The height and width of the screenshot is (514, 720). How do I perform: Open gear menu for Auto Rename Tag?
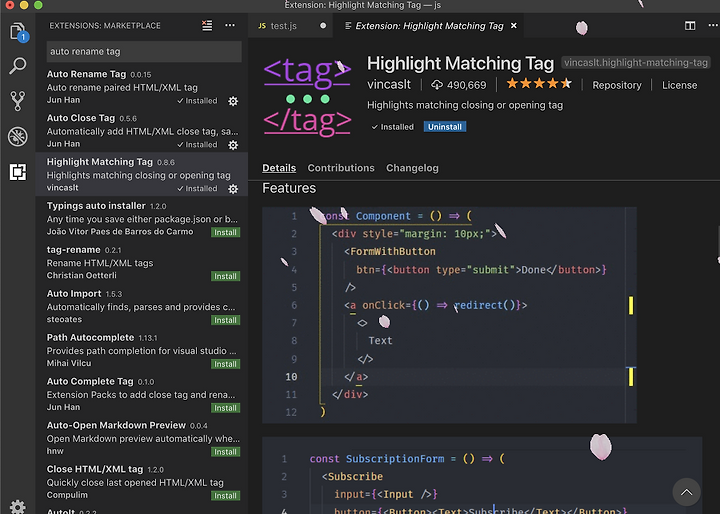point(233,101)
